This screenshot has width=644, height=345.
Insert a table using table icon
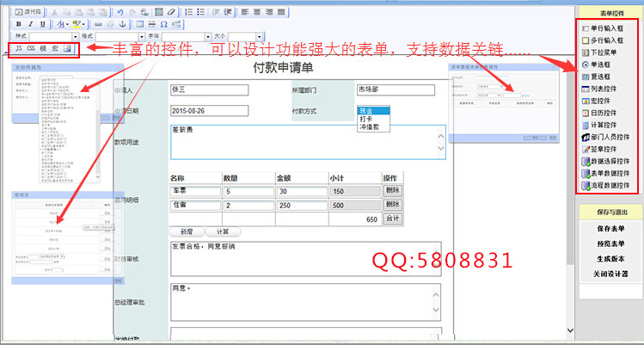pos(140,24)
